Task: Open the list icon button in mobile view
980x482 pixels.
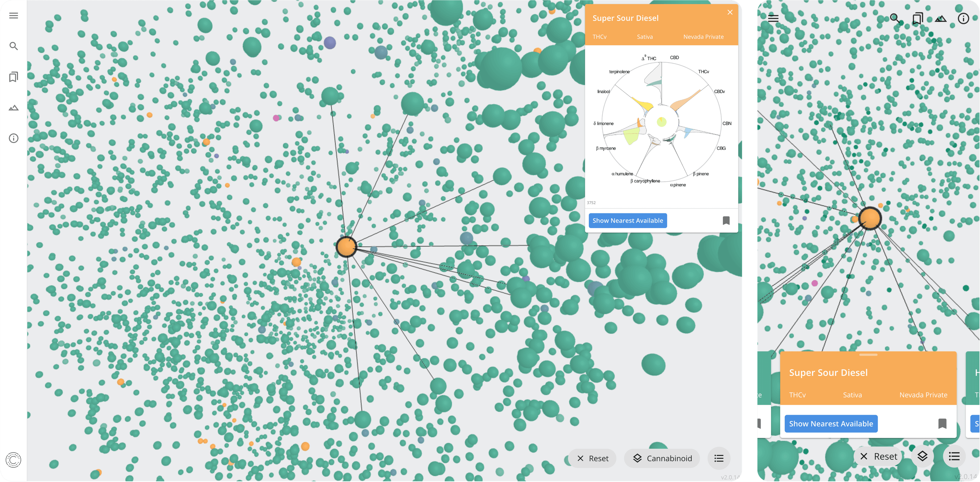Action: point(954,456)
